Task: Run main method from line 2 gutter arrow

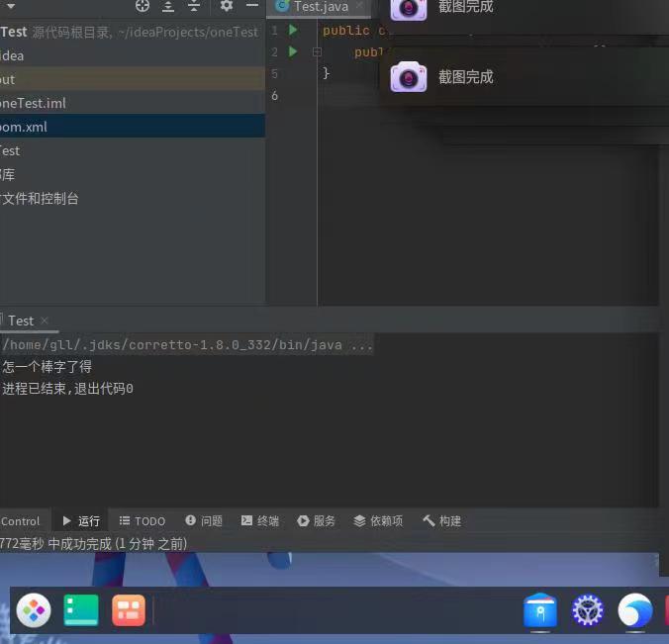Action: click(293, 51)
